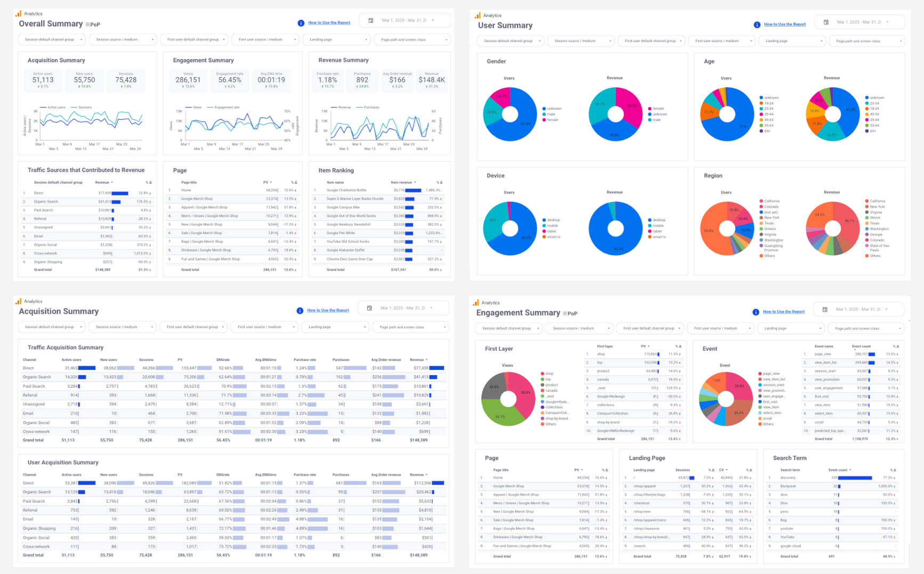Sort Search Term table by Event count header
This screenshot has height=574, width=924.
pos(839,470)
